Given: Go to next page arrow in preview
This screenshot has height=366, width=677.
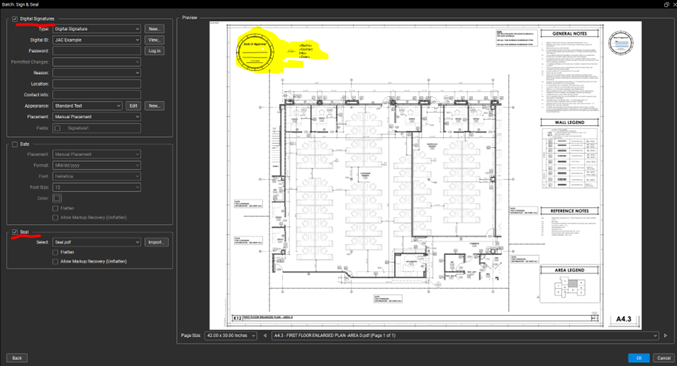Looking at the screenshot, I should [665, 335].
